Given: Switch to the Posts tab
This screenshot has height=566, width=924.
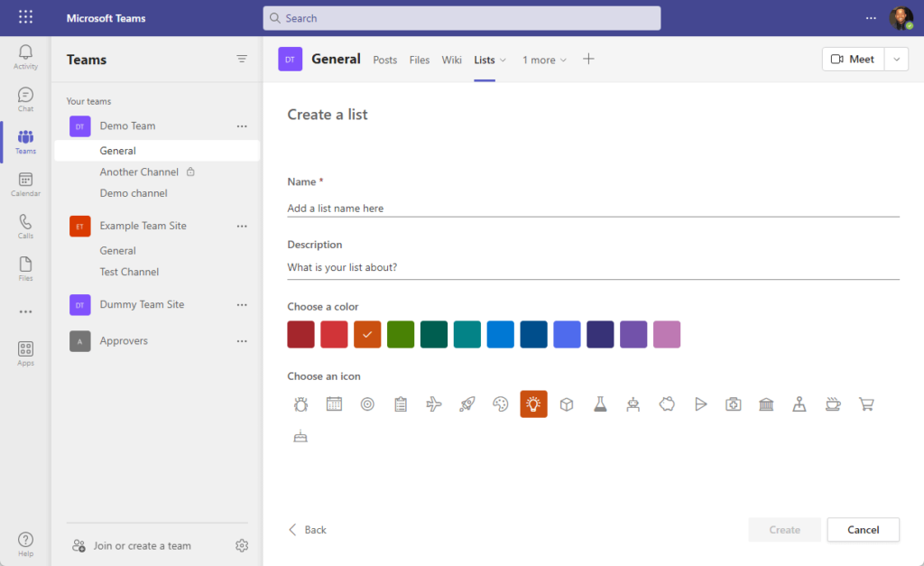Looking at the screenshot, I should [x=384, y=60].
